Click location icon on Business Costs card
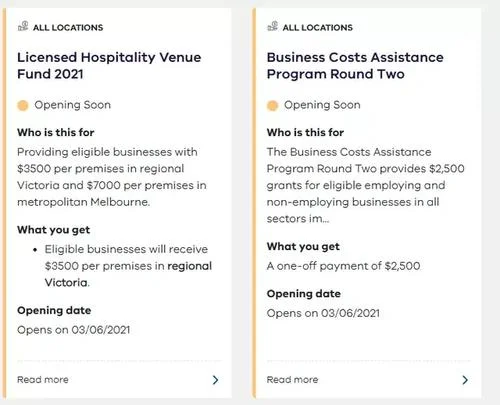Image resolution: width=500 pixels, height=405 pixels. click(273, 26)
